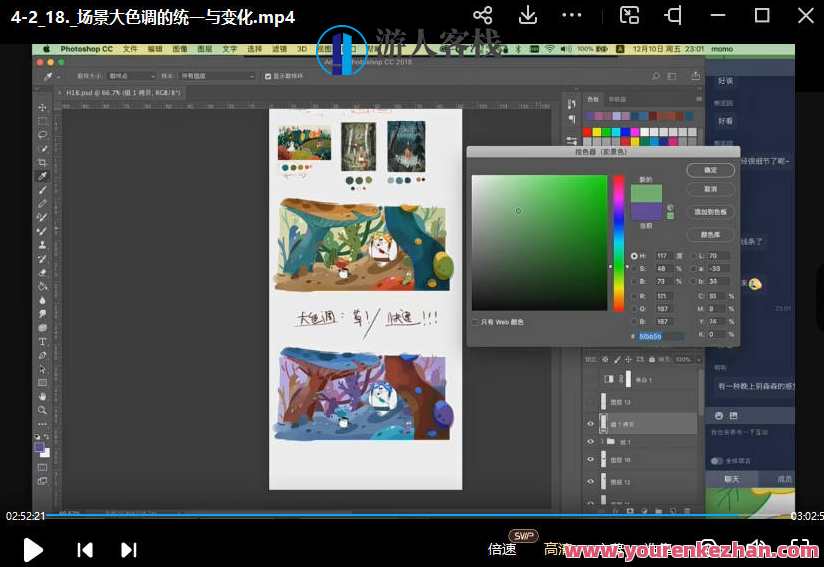Click the emoji icon in chat panel

719,416
